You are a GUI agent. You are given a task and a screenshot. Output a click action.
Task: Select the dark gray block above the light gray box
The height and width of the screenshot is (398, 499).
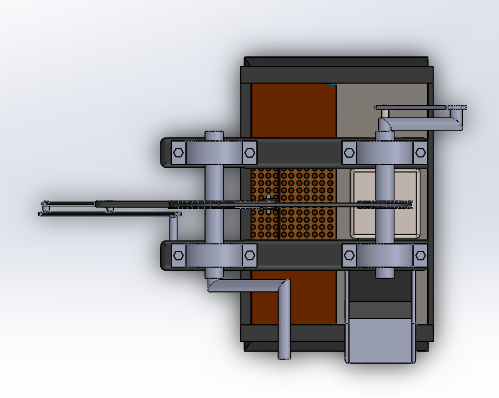pos(380,309)
